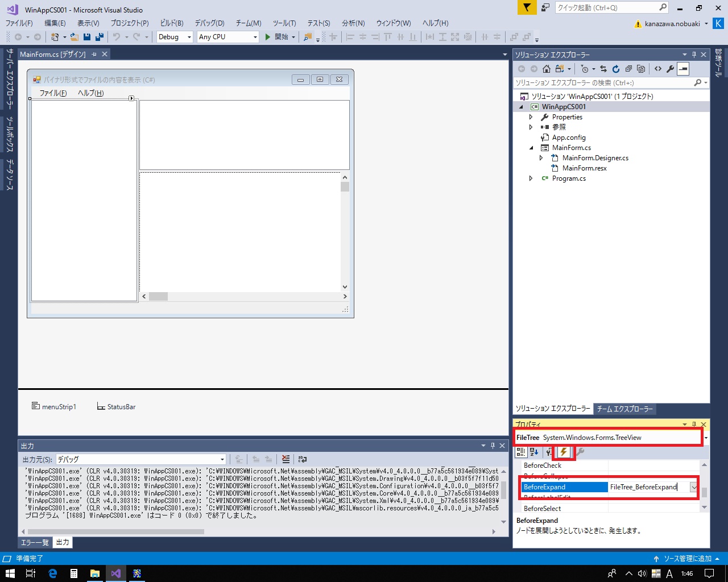Sort Properties alphabetically with A-Z icon
728x582 pixels.
point(534,452)
